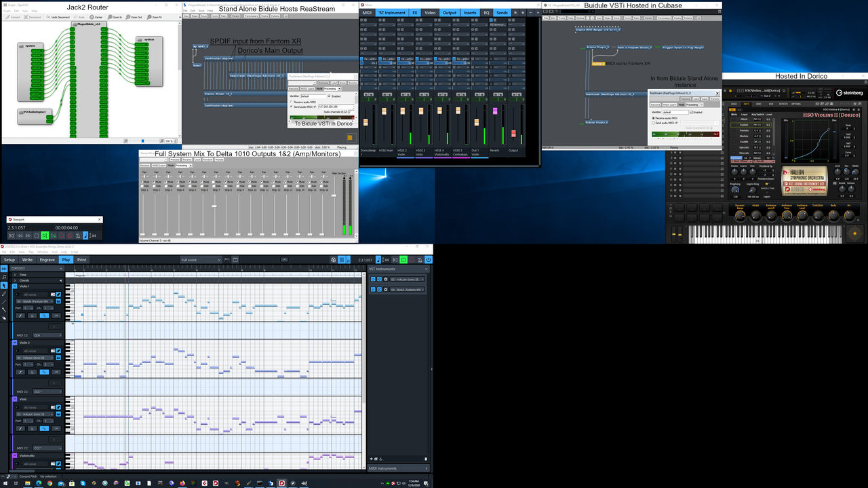
Task: Select the MIDI tab in Mixer window
Action: (x=367, y=13)
